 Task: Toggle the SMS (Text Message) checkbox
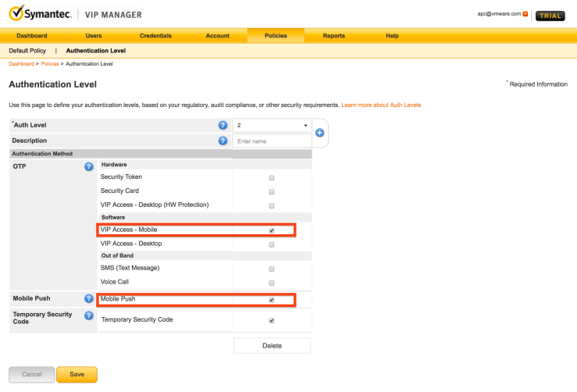tap(272, 269)
